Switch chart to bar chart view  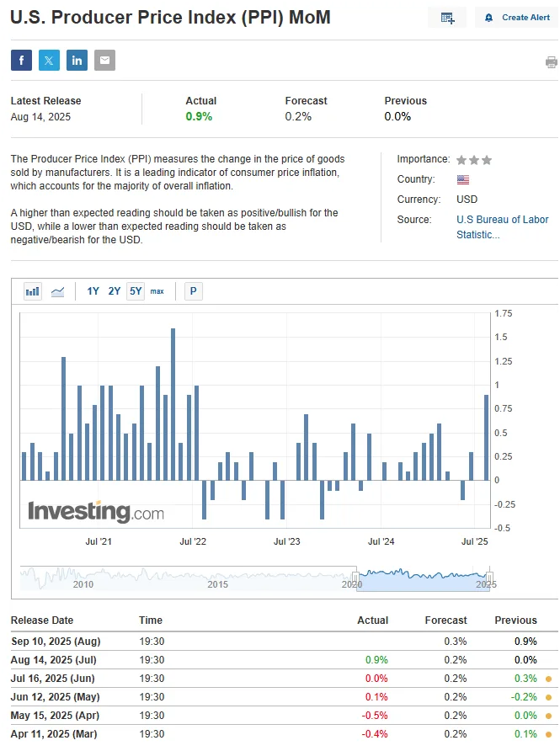[x=33, y=291]
